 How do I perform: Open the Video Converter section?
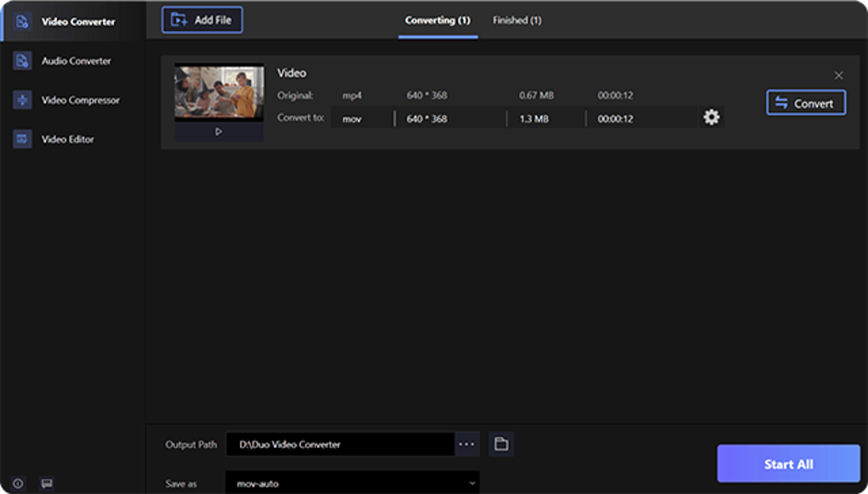click(x=73, y=21)
